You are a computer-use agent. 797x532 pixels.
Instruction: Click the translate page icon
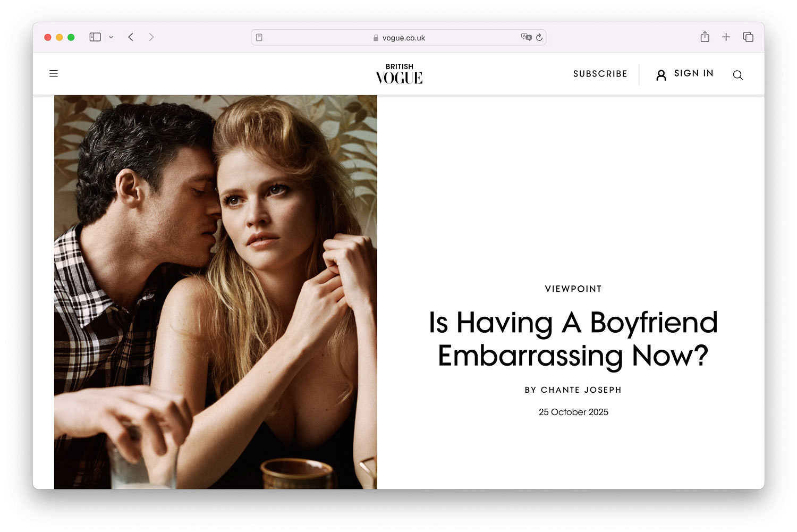click(x=526, y=37)
